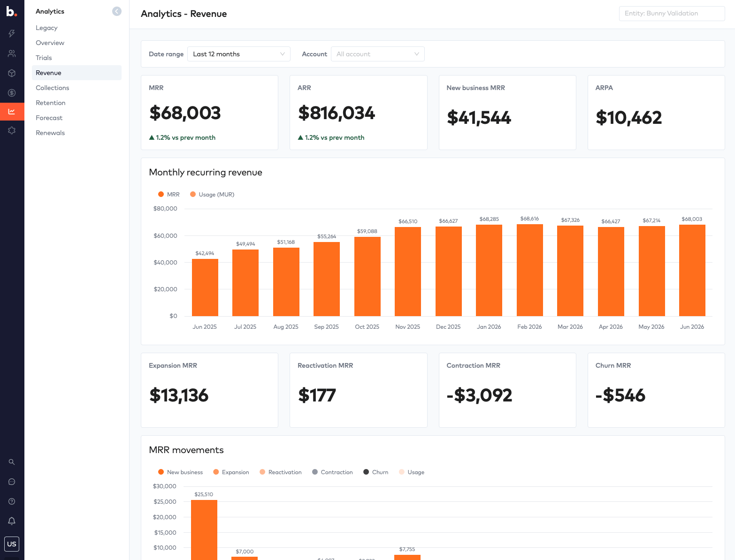Click the Oct 2025 MRR bar

[x=367, y=277]
